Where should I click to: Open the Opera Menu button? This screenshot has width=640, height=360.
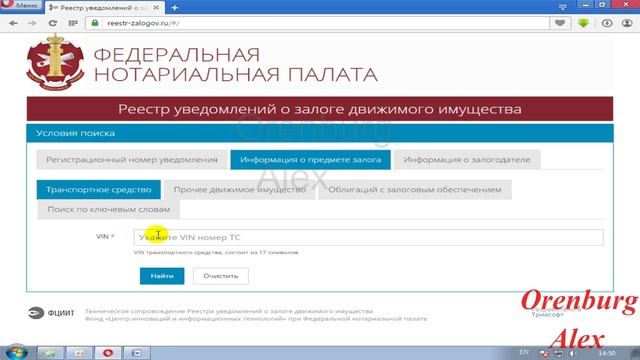(x=21, y=5)
